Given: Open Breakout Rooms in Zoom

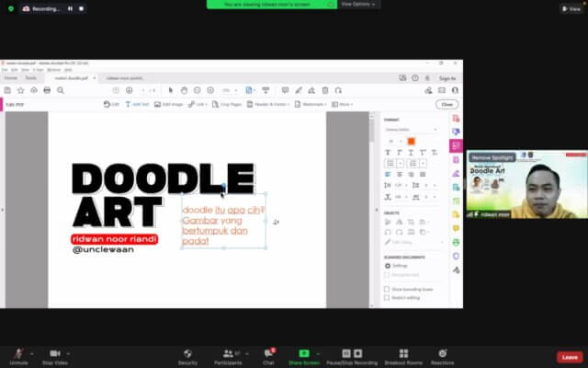Looking at the screenshot, I should pyautogui.click(x=403, y=357).
